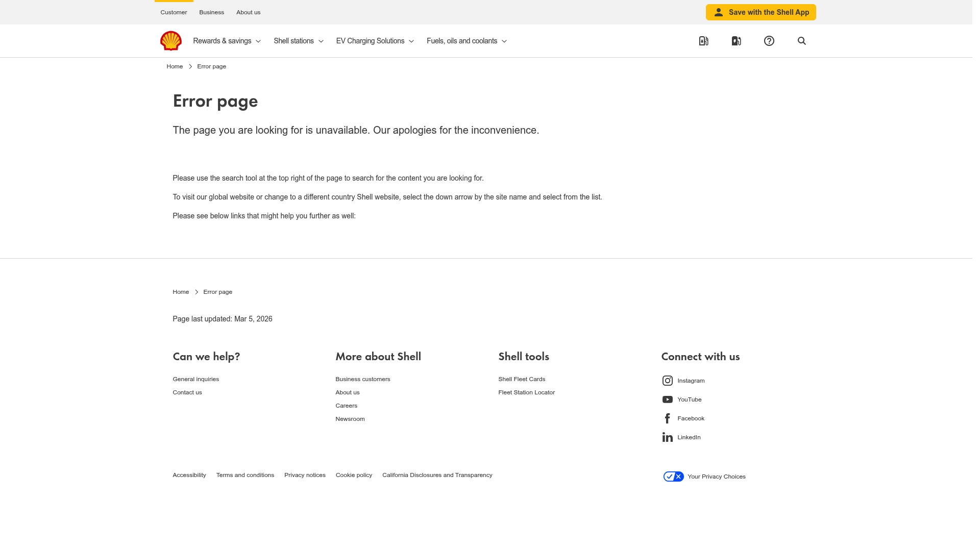Viewport: 980px width, 551px height.
Task: Open Cookie policy link
Action: [x=354, y=475]
